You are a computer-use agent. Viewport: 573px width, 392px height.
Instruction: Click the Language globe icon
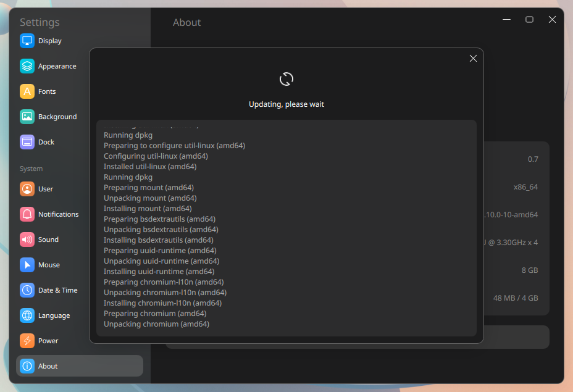click(27, 315)
